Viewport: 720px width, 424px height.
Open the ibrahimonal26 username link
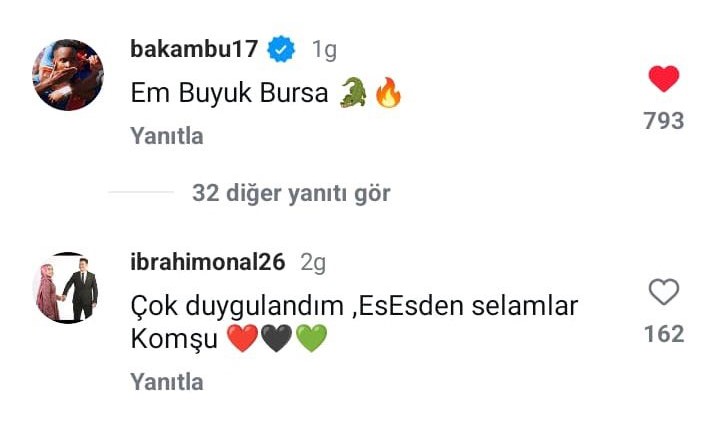pyautogui.click(x=208, y=262)
